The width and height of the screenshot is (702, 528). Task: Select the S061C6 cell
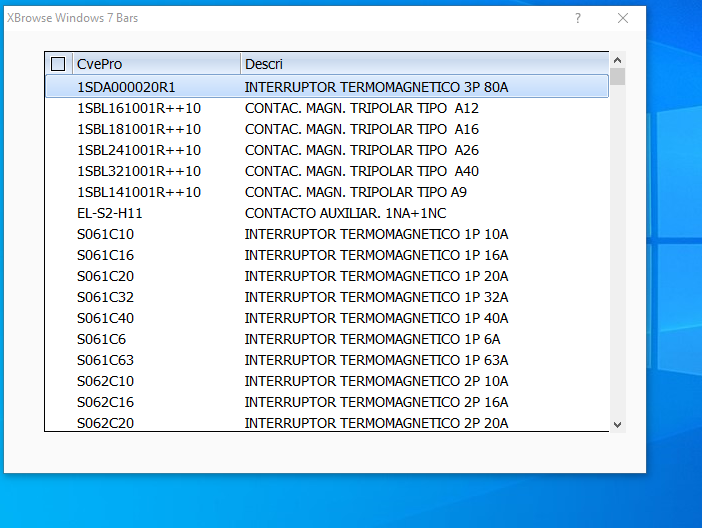pyautogui.click(x=101, y=339)
